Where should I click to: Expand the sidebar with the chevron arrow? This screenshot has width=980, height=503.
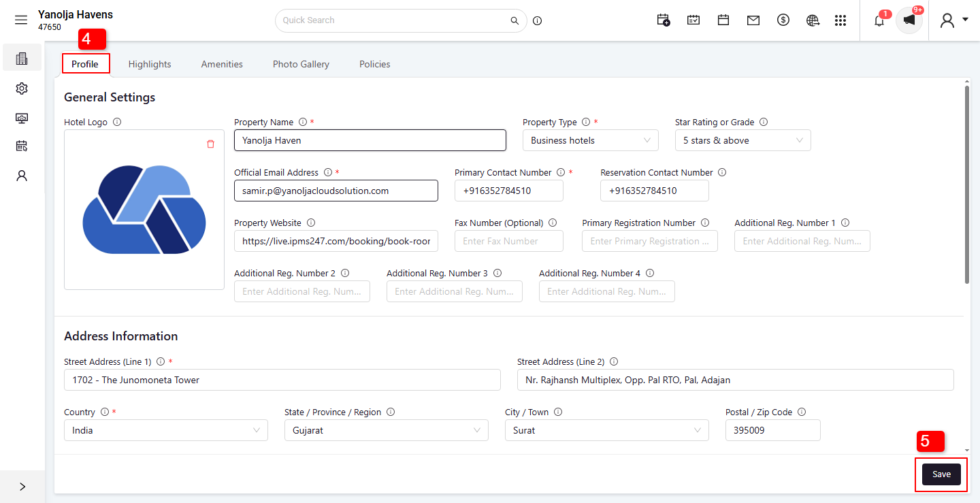22,487
